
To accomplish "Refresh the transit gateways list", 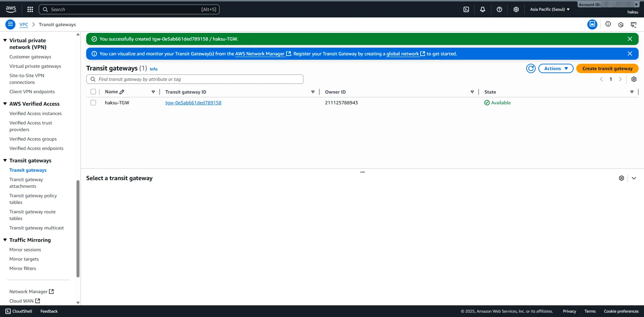I will 531,68.
